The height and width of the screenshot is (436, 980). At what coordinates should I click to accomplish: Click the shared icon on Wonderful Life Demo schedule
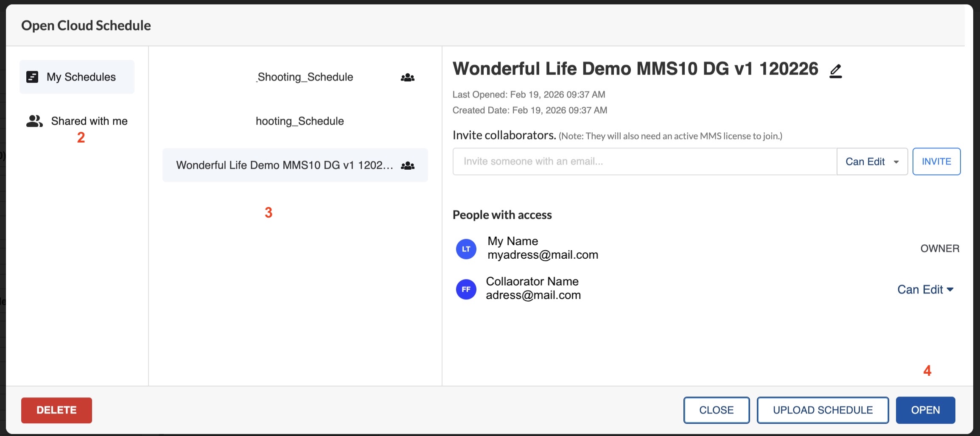pos(407,165)
